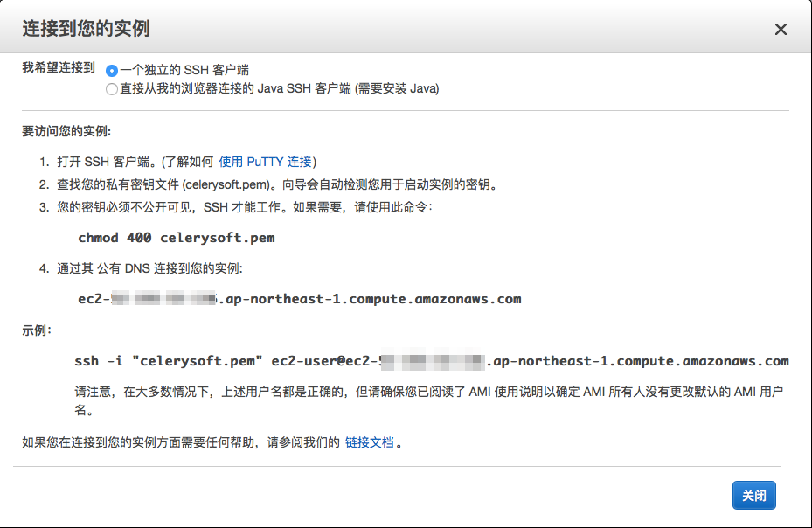
Task: Click step 1 打开 SSH 客户端 text
Action: pos(186,162)
